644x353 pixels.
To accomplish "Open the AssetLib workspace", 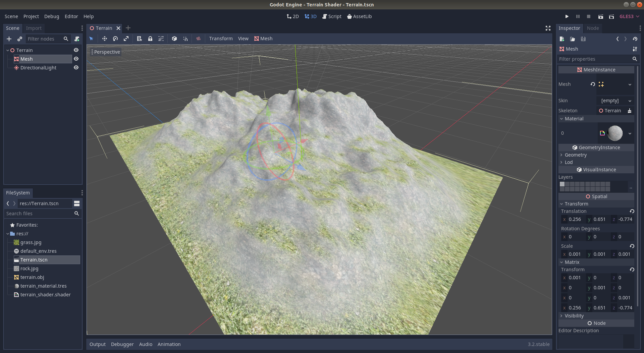I will (x=359, y=16).
